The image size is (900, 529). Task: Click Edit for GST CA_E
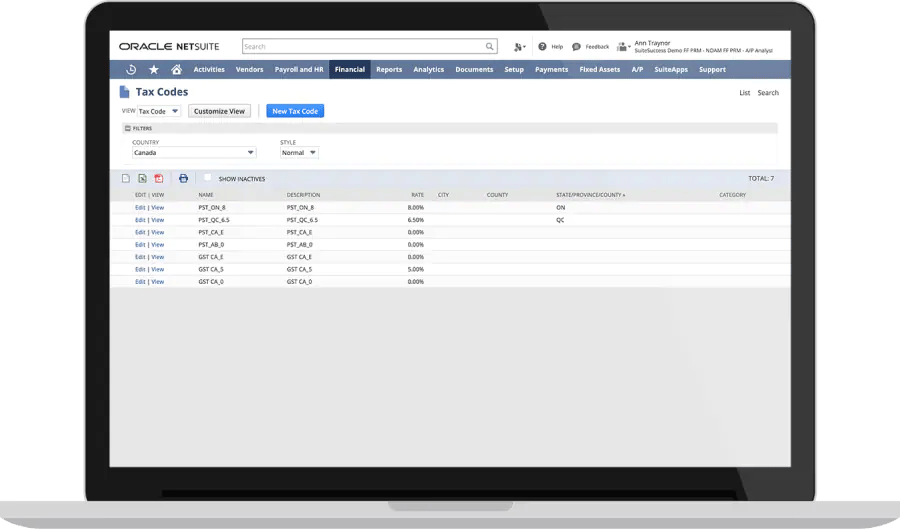coord(140,257)
